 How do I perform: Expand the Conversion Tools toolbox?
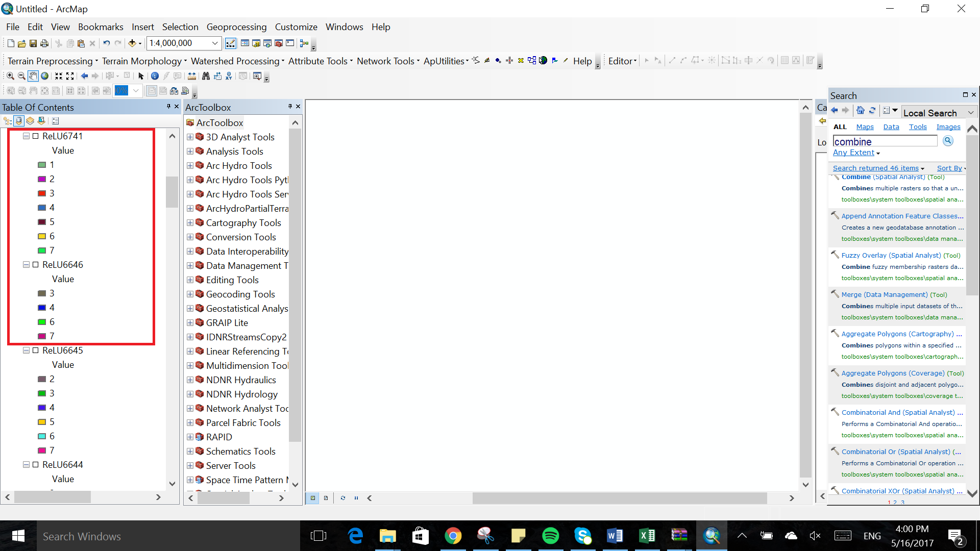click(190, 237)
